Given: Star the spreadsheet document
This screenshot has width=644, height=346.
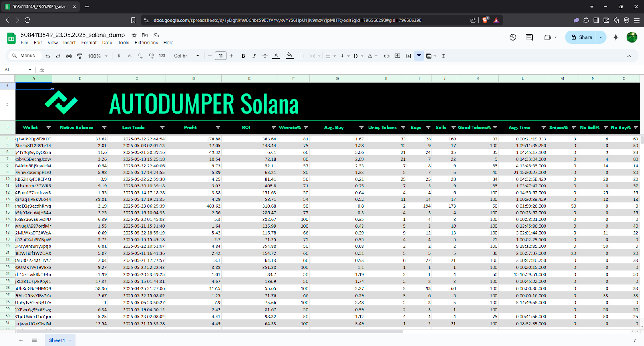Looking at the screenshot, I should click(x=134, y=35).
